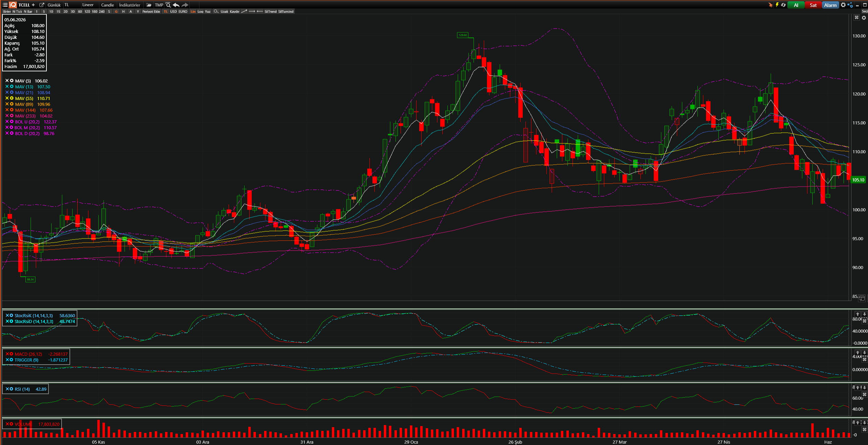Open the hamburger main menu

click(5, 5)
